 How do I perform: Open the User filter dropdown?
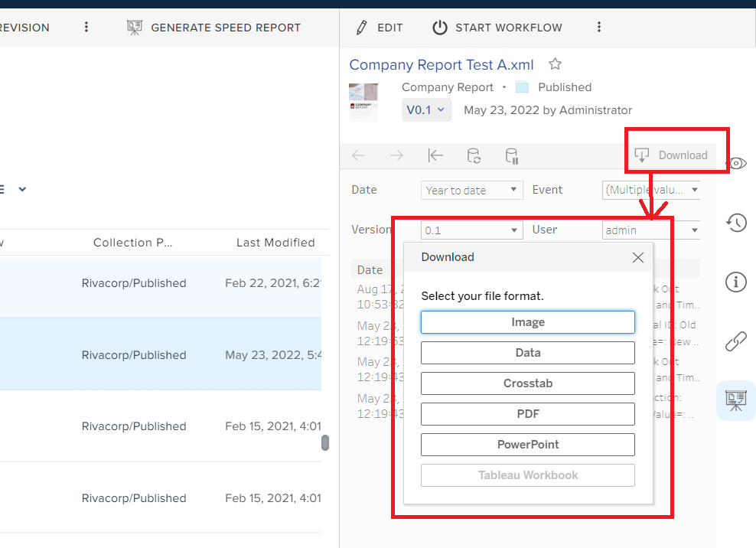point(650,230)
